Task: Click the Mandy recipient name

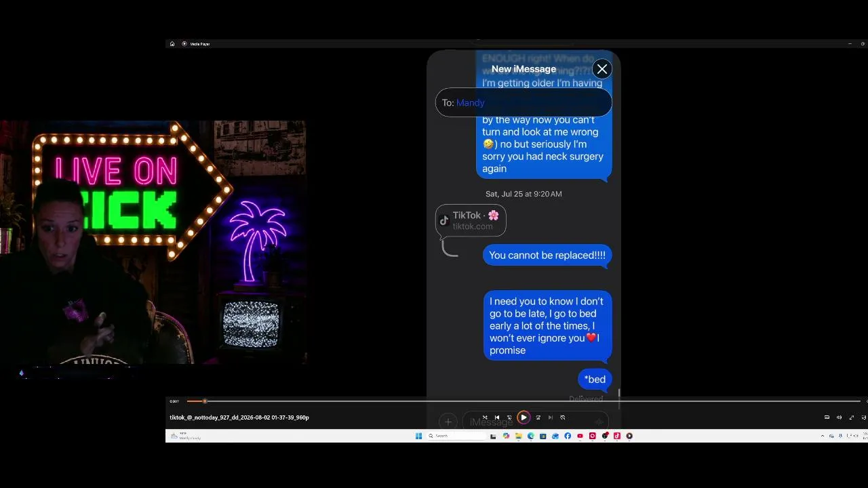Action: pos(471,103)
